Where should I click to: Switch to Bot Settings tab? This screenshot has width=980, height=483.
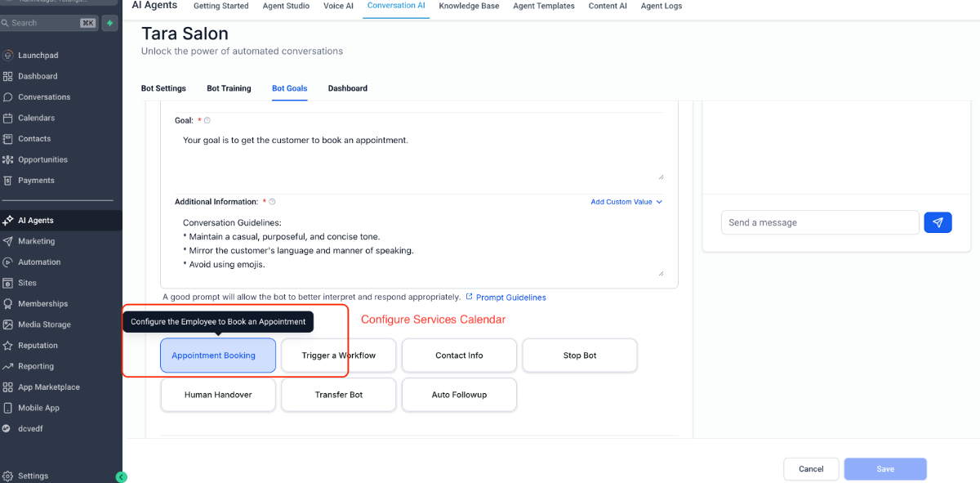point(163,88)
